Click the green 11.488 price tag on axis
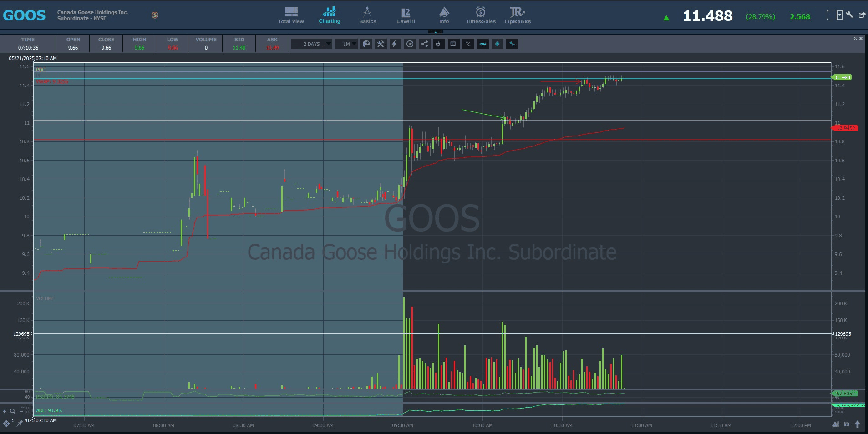868x434 pixels. tap(842, 77)
